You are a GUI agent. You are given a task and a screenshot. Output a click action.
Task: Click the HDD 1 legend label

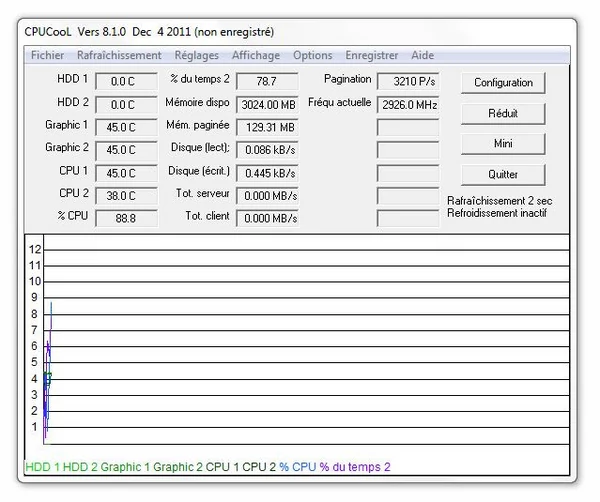(x=42, y=467)
